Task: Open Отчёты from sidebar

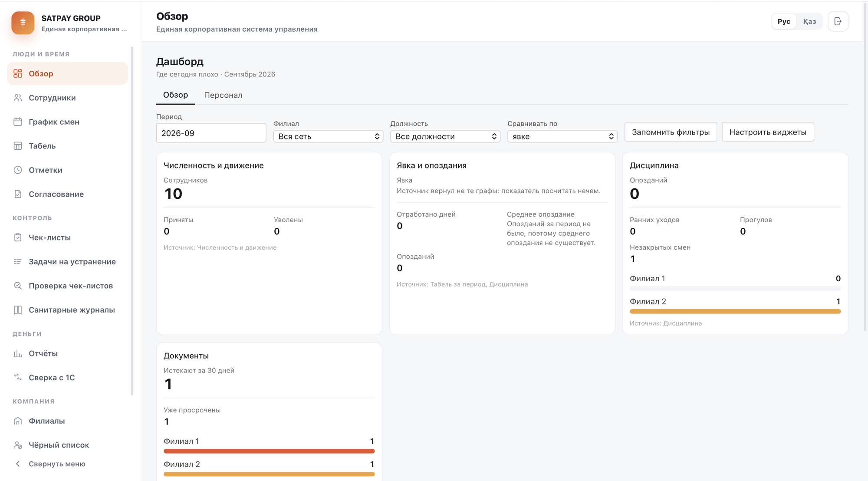Action: (x=67, y=353)
